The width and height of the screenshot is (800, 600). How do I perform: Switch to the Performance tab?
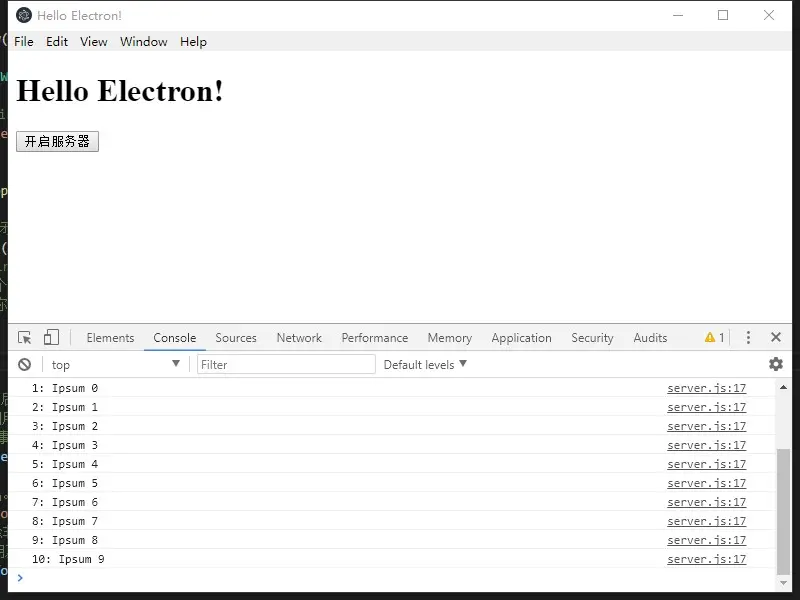point(374,338)
